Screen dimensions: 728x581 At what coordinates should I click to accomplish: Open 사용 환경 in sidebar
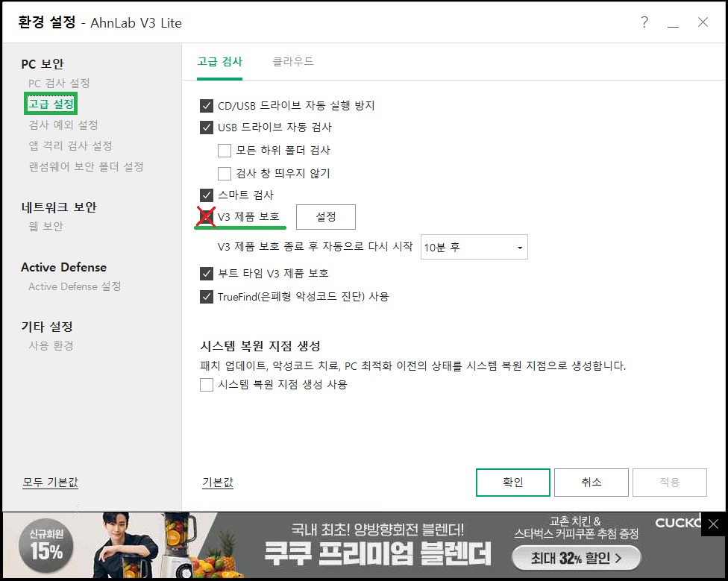[x=51, y=346]
